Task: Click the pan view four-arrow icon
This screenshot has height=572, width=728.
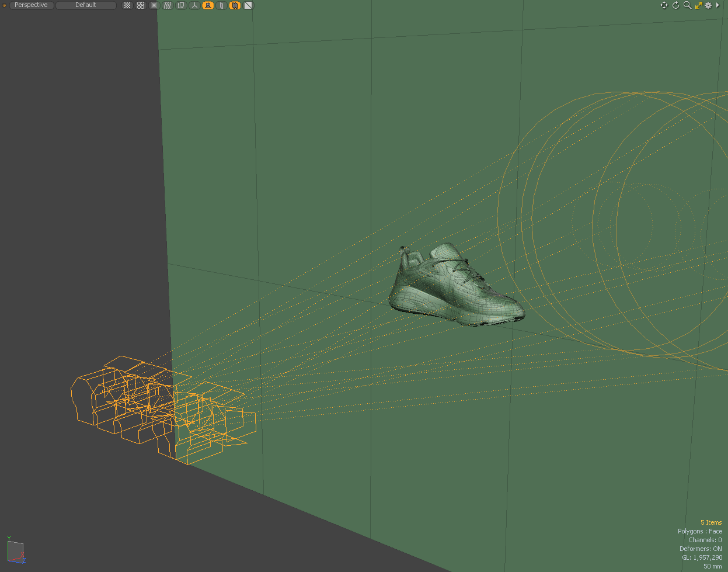Action: coord(664,5)
